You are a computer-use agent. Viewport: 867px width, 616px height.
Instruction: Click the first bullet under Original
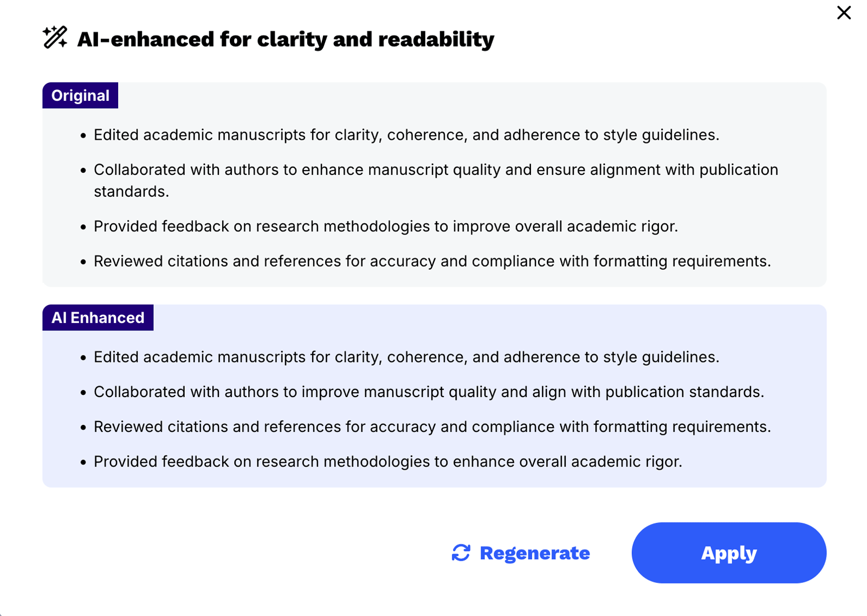tap(406, 135)
